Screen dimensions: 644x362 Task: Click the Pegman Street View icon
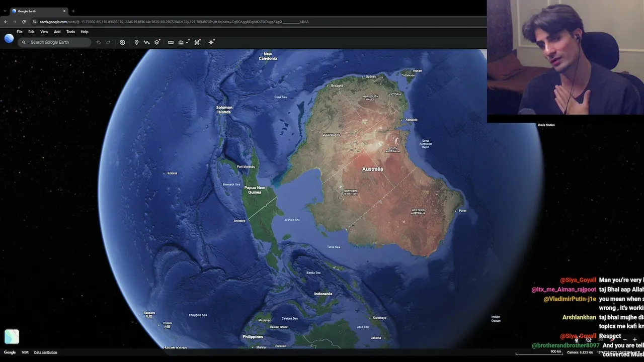click(x=577, y=340)
